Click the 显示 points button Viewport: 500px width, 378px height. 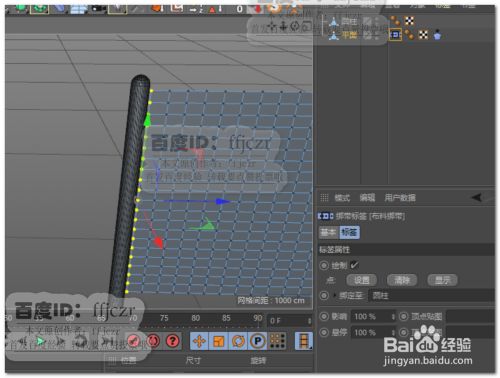tap(442, 280)
